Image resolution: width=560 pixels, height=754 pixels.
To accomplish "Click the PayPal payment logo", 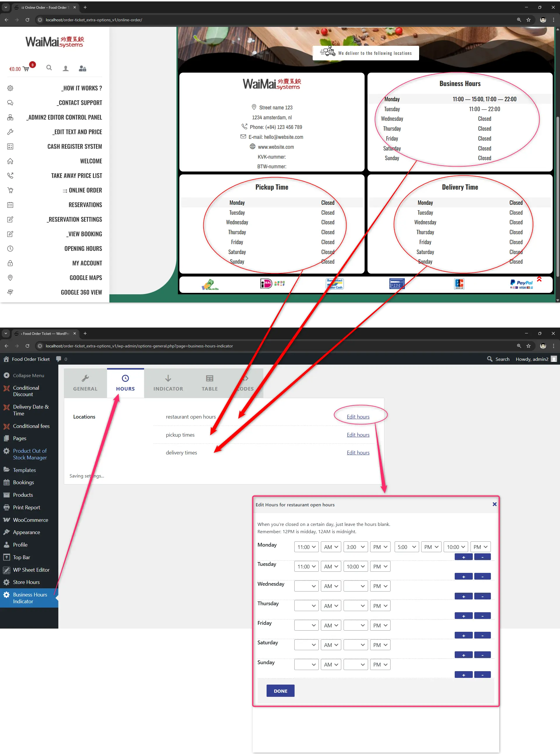I will [521, 284].
